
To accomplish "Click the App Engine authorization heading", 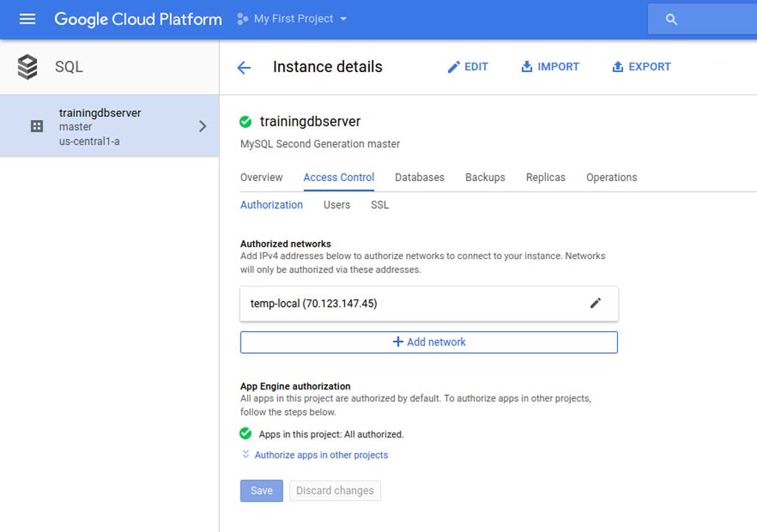I will point(296,386).
